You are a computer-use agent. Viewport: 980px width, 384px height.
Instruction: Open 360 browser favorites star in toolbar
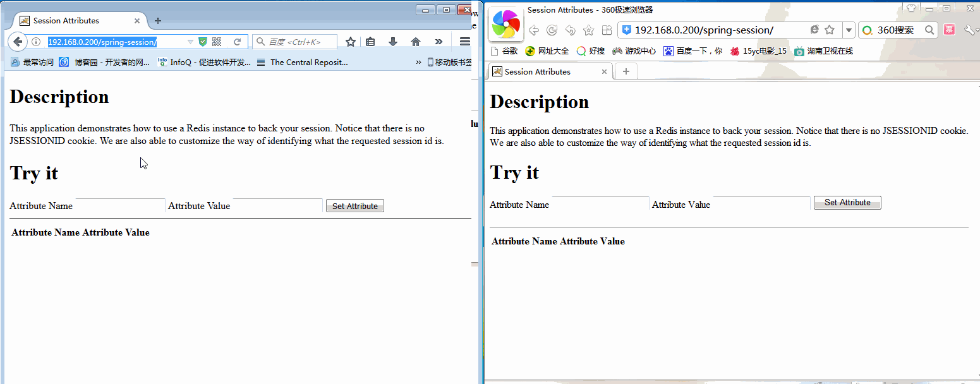pos(588,30)
